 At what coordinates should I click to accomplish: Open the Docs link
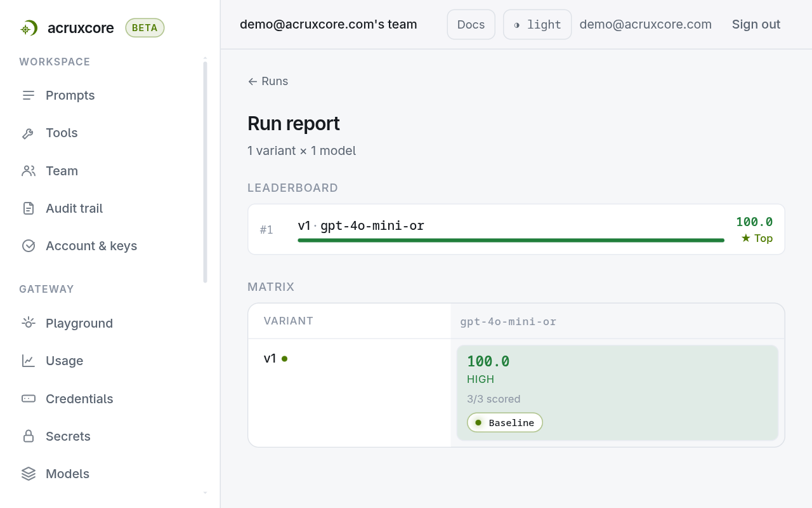[x=471, y=25]
